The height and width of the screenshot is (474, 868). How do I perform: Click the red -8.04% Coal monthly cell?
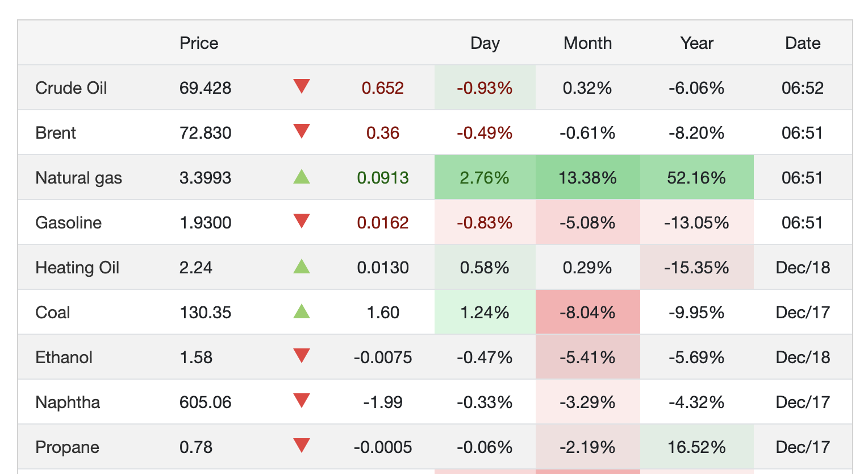click(x=587, y=313)
